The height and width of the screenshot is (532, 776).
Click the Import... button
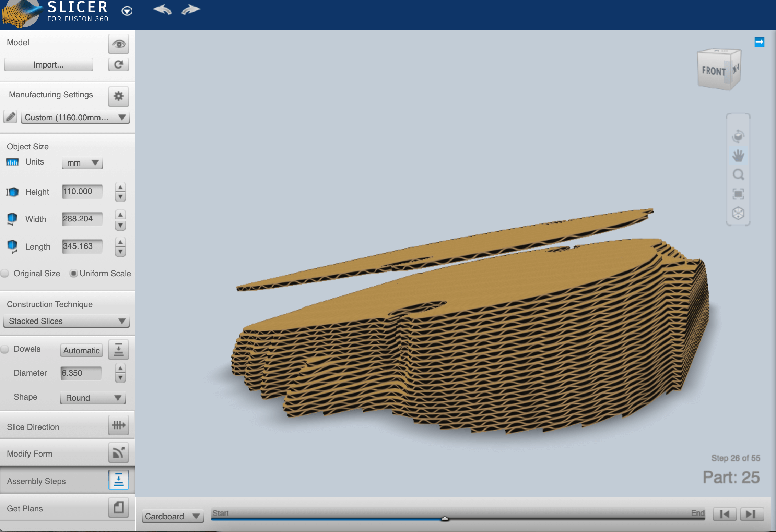[48, 64]
